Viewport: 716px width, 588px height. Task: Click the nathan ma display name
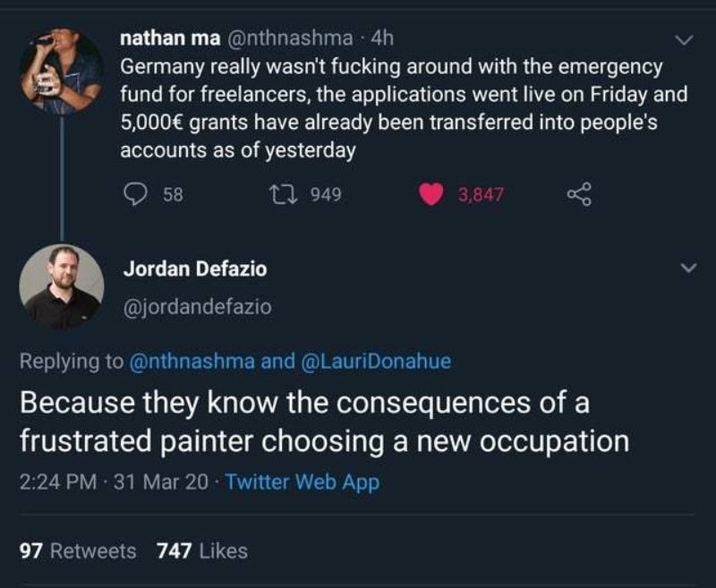[x=165, y=38]
